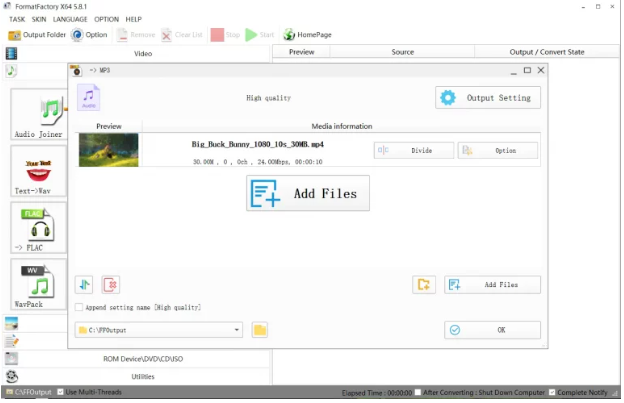Screen dimensions: 624x403
Task: Toggle Append setting name checkbox
Action: 79,308
